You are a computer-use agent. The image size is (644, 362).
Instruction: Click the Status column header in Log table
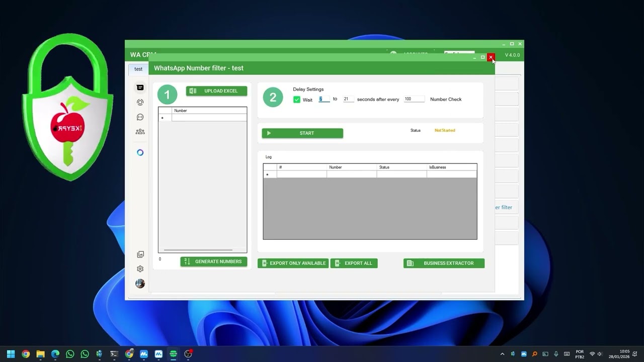(401, 167)
